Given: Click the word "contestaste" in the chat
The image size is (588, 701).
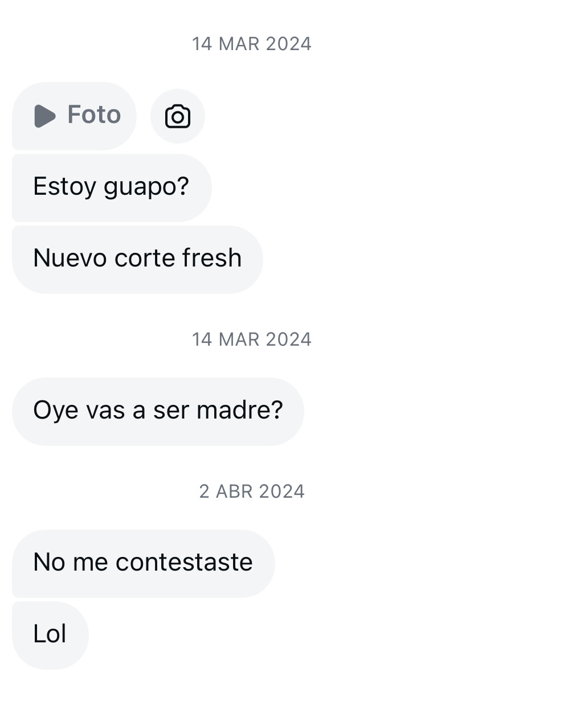Looking at the screenshot, I should 184,563.
